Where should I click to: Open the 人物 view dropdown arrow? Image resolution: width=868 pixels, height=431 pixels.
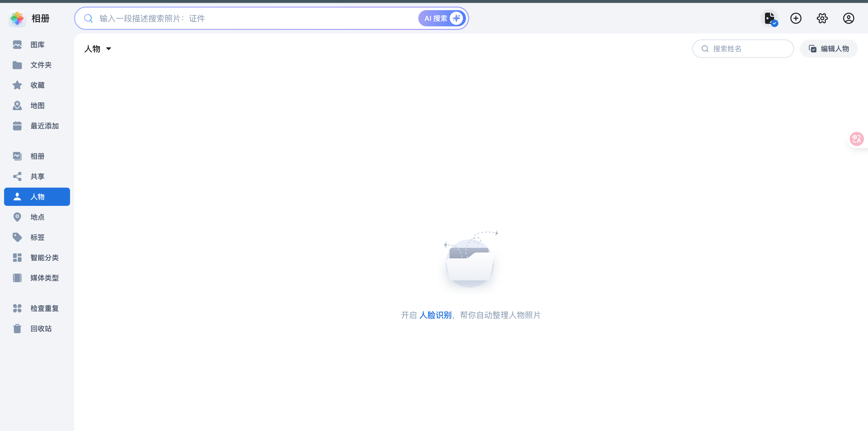pyautogui.click(x=109, y=49)
